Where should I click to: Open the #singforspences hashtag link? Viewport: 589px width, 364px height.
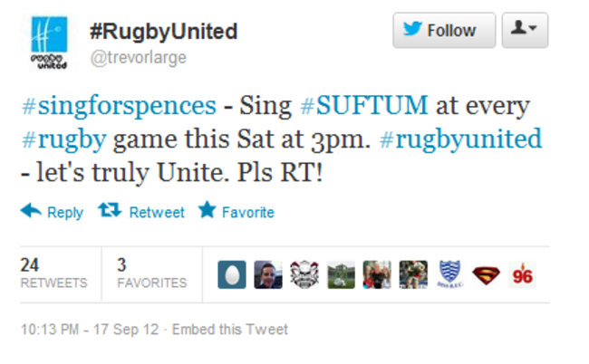tap(118, 107)
